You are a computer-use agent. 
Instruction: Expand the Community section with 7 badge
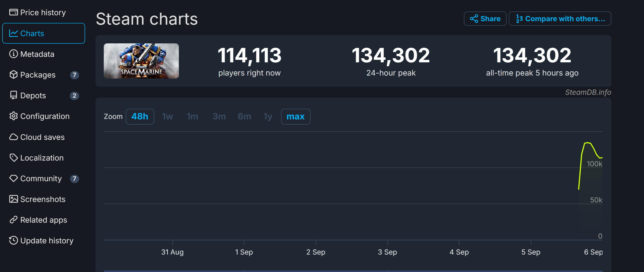click(41, 179)
